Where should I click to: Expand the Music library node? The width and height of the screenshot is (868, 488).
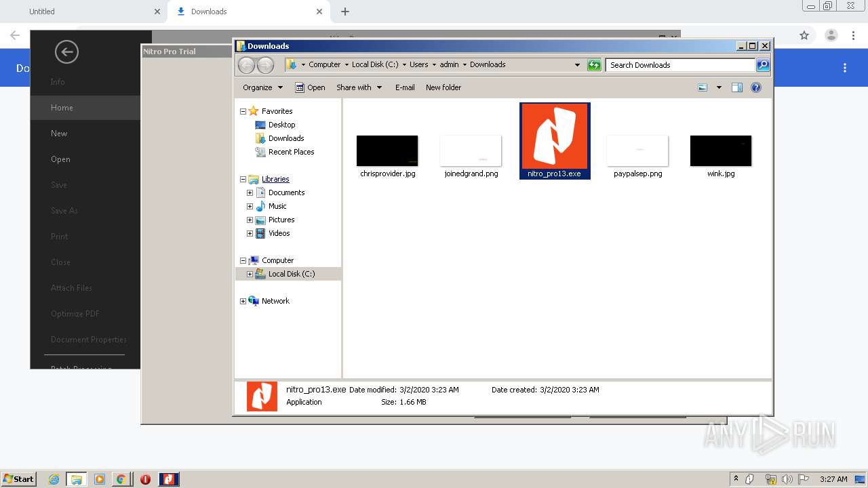250,206
